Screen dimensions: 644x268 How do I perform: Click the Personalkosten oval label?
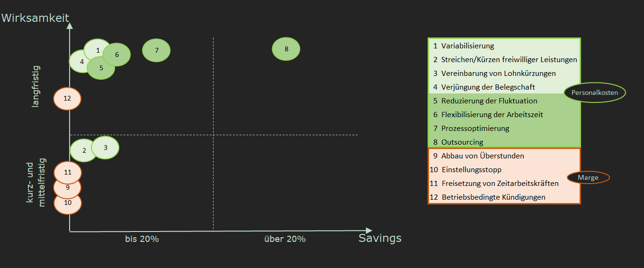pos(595,92)
